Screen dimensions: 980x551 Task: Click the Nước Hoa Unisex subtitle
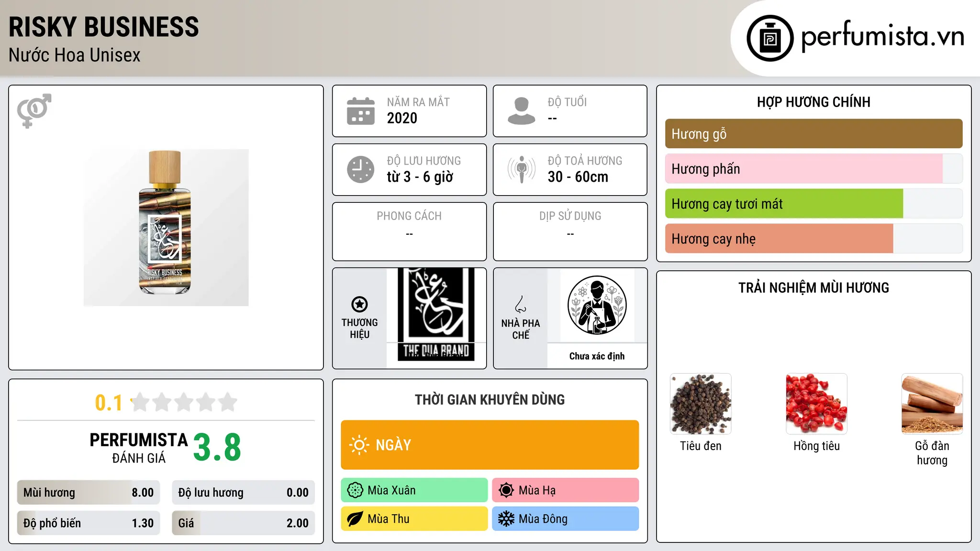[x=75, y=55]
